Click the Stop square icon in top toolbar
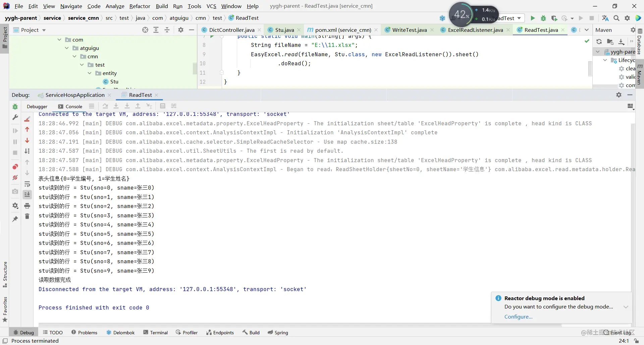Viewport: 644px width, 345px height. click(x=592, y=18)
